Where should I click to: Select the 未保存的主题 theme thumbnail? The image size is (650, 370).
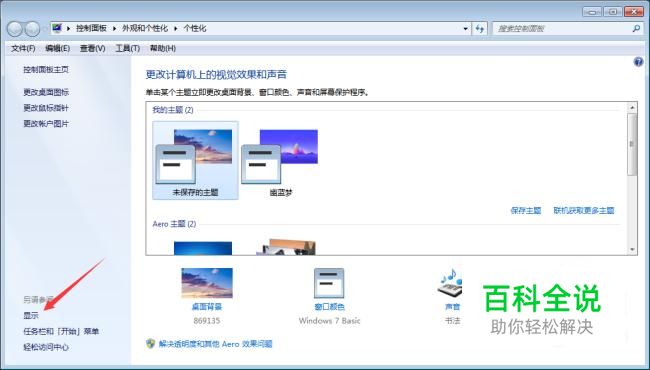(x=195, y=160)
